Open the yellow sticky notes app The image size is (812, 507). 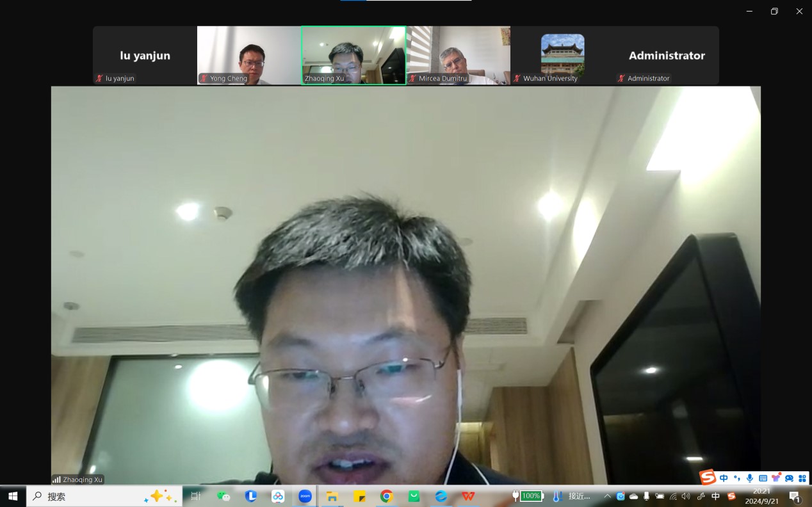click(359, 496)
